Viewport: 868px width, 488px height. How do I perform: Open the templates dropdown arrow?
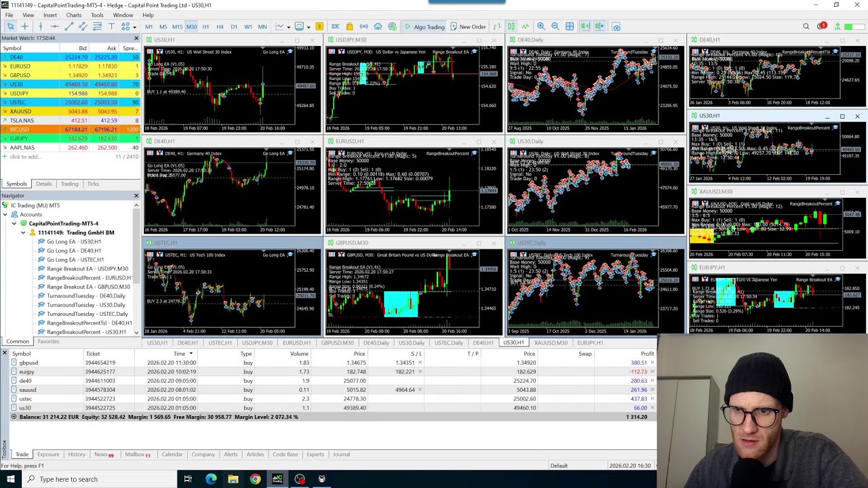(x=309, y=26)
